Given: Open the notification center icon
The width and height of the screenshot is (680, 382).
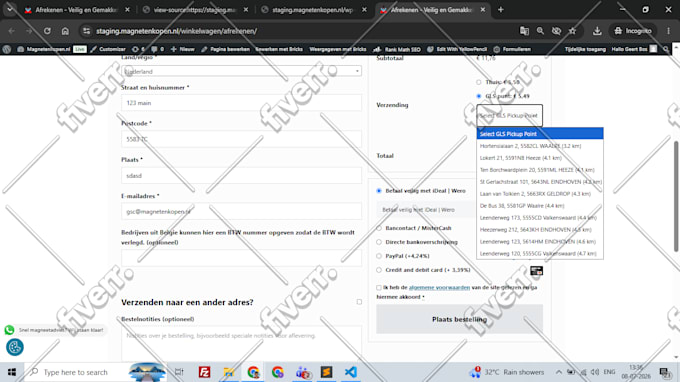Looking at the screenshot, I should click(x=664, y=372).
